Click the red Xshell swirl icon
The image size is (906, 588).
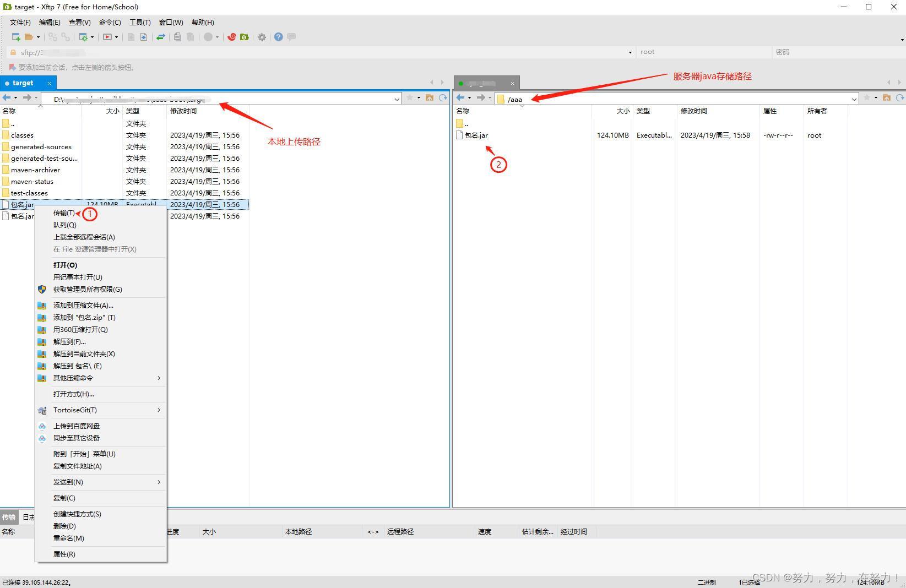tap(232, 37)
